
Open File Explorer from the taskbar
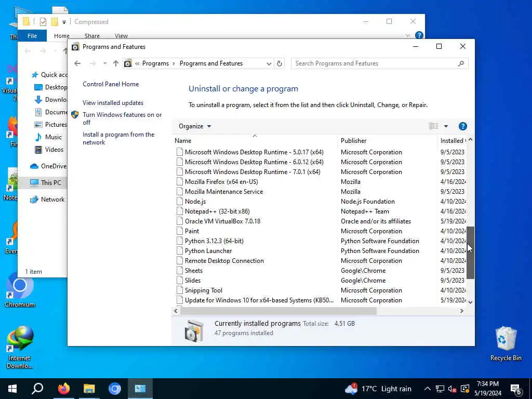click(x=89, y=389)
